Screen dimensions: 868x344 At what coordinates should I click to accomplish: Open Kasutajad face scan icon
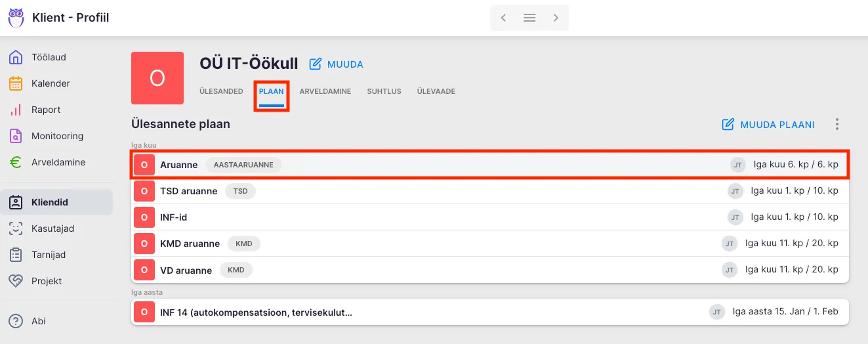click(16, 228)
